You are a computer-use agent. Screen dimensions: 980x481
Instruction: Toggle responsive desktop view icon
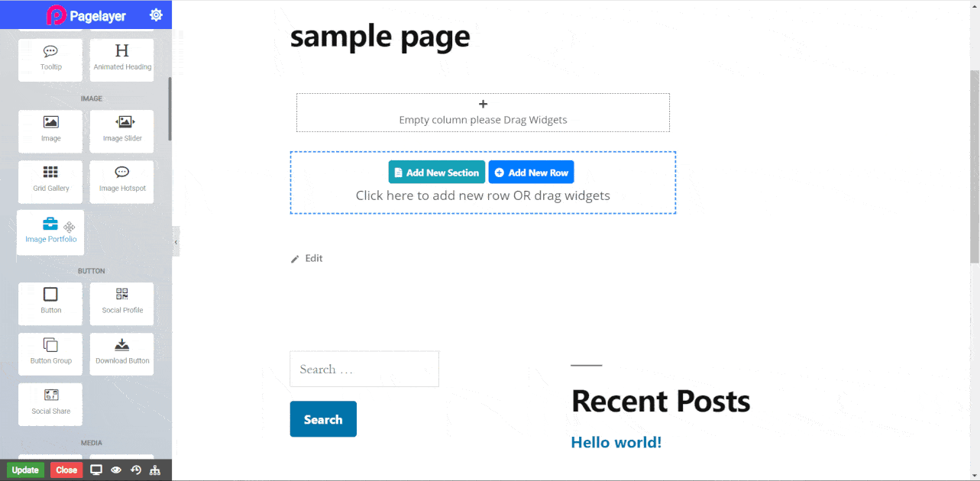click(96, 470)
